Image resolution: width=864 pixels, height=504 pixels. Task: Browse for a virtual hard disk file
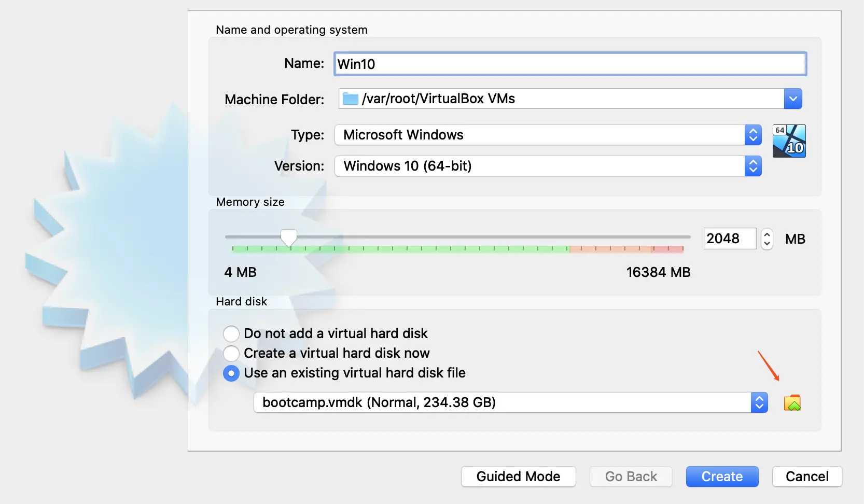click(x=792, y=402)
